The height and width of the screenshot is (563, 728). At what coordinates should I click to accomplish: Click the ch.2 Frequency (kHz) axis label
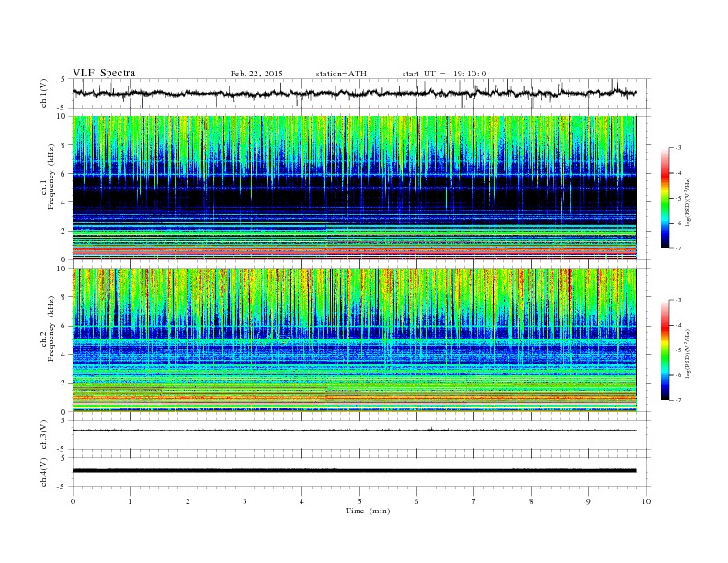coord(49,340)
